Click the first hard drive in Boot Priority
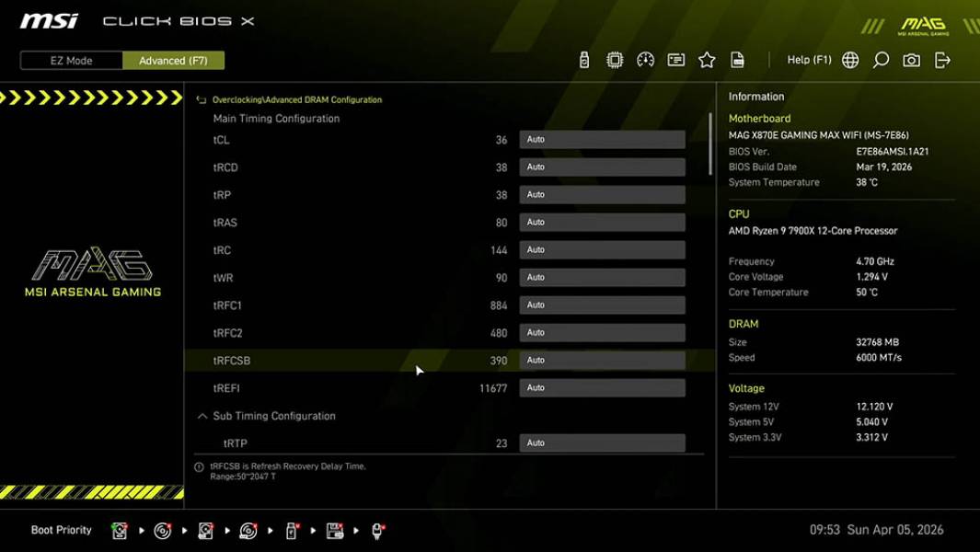This screenshot has width=980, height=552. click(x=120, y=531)
